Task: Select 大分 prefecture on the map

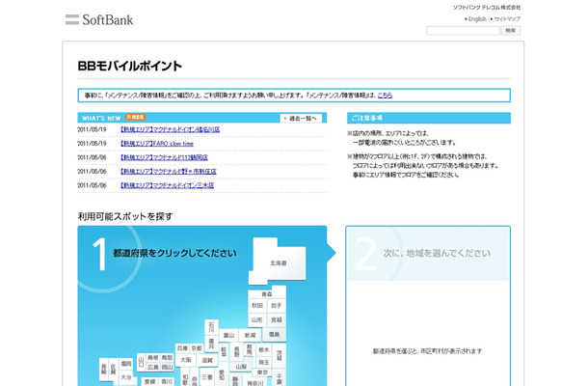Action: 126,377
